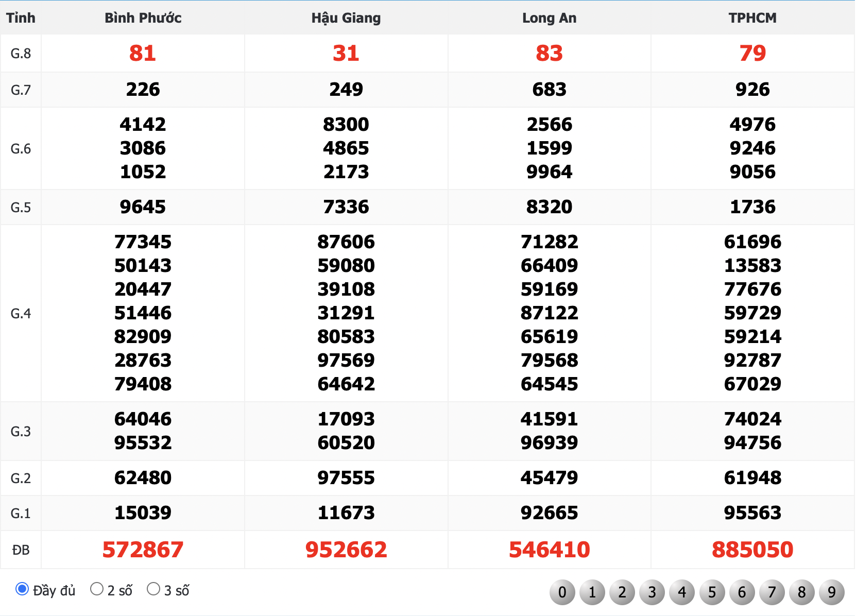856x616 pixels.
Task: Click the round digit 3 filter button
Action: pos(652,592)
